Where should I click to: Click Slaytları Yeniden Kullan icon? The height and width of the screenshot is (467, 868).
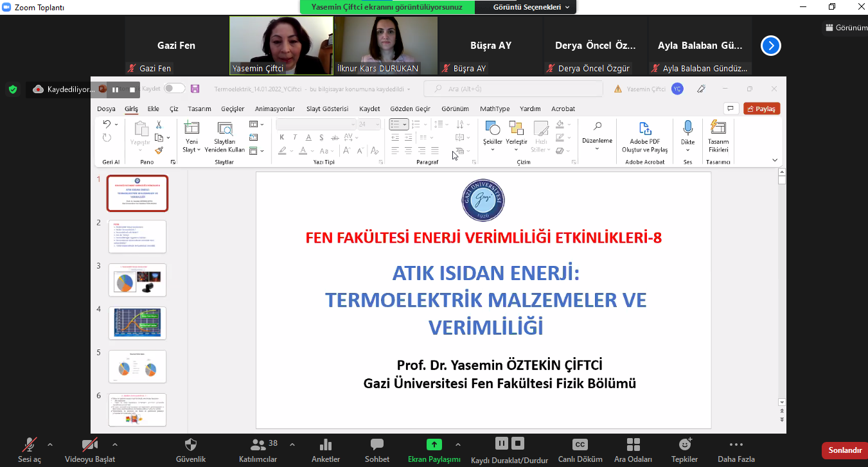225,128
